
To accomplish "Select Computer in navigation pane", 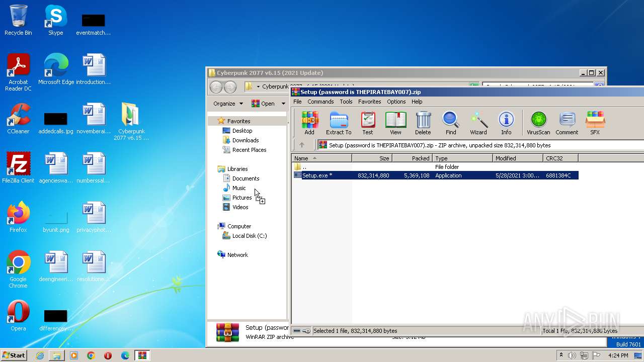I will tap(239, 226).
